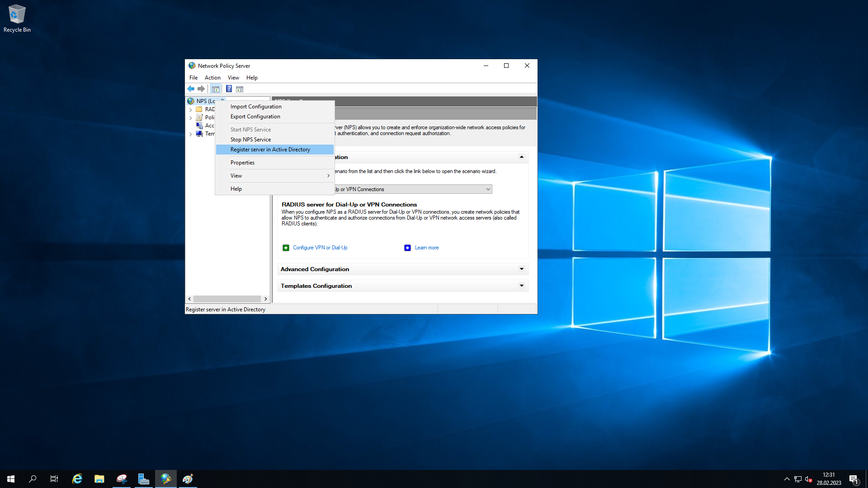The image size is (868, 488).
Task: Open Server Manager from the taskbar
Action: [x=144, y=479]
